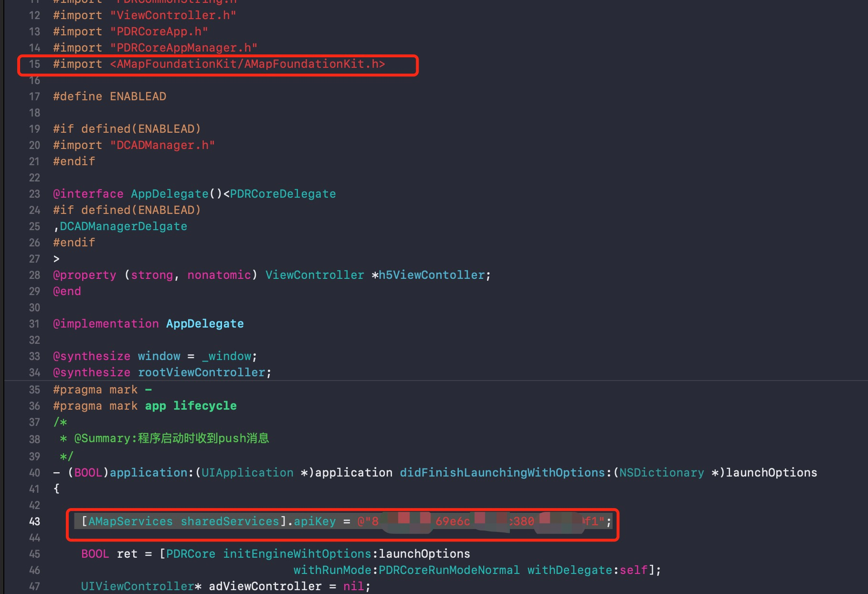
Task: Click line number 15 in the gutter
Action: 34,64
